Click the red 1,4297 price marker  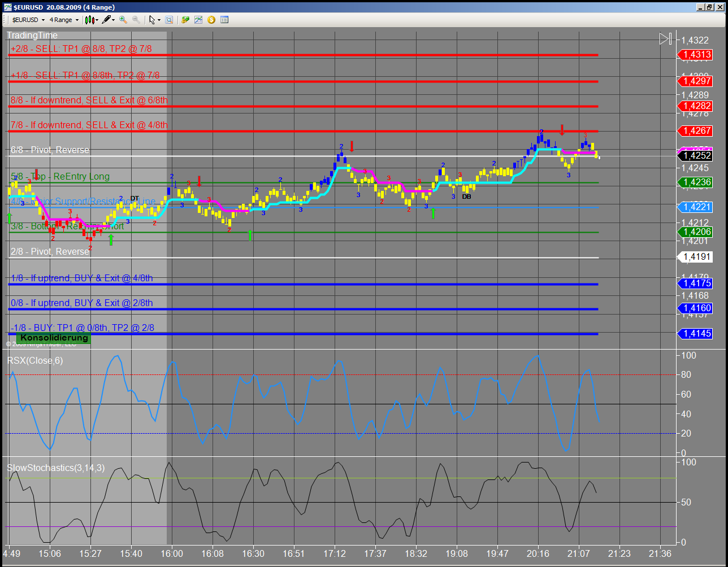(x=695, y=81)
